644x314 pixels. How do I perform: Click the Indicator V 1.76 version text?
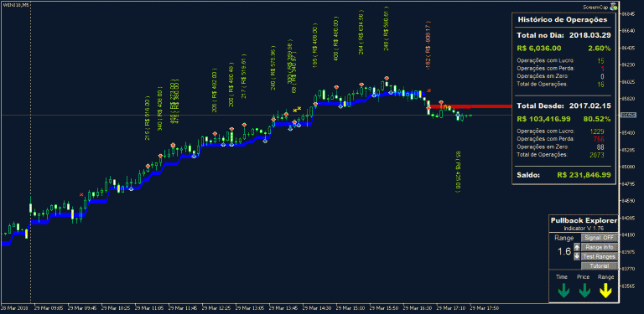pyautogui.click(x=584, y=228)
